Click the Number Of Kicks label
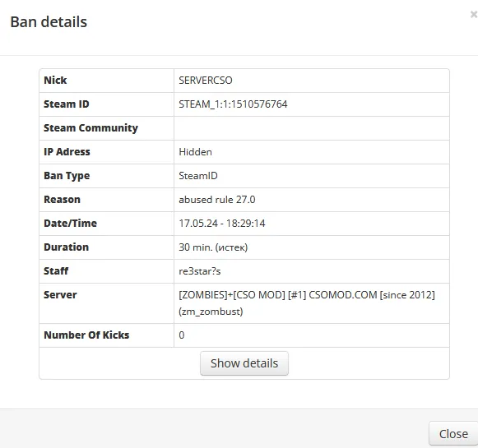Screen dimensions: 478x448 [x=86, y=335]
